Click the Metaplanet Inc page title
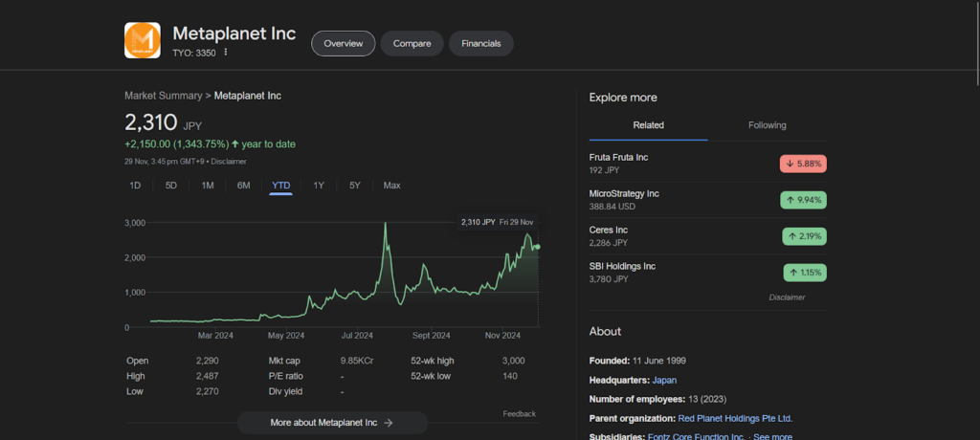The height and width of the screenshot is (440, 980). 234,33
